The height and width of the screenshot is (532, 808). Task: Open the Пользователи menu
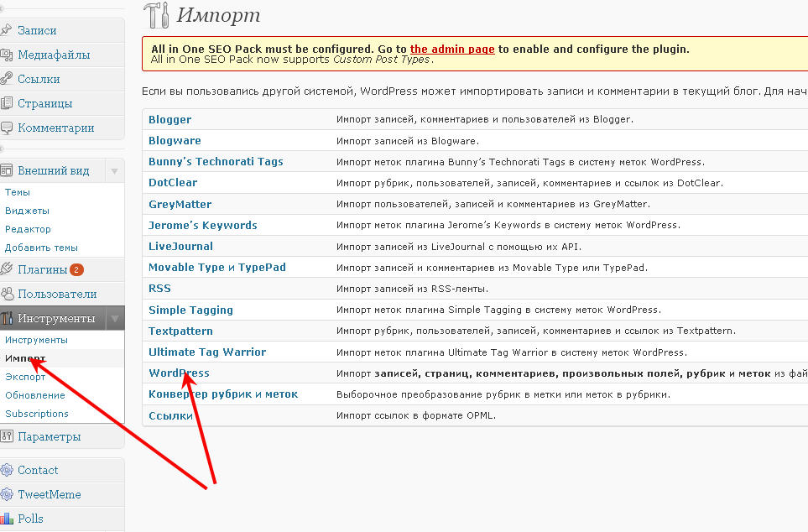pyautogui.click(x=57, y=294)
